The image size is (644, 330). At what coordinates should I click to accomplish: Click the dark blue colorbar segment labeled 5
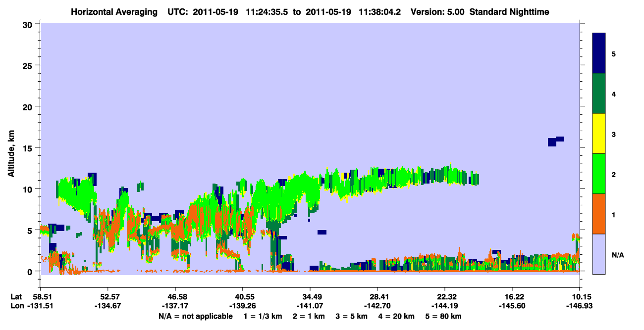pos(599,53)
